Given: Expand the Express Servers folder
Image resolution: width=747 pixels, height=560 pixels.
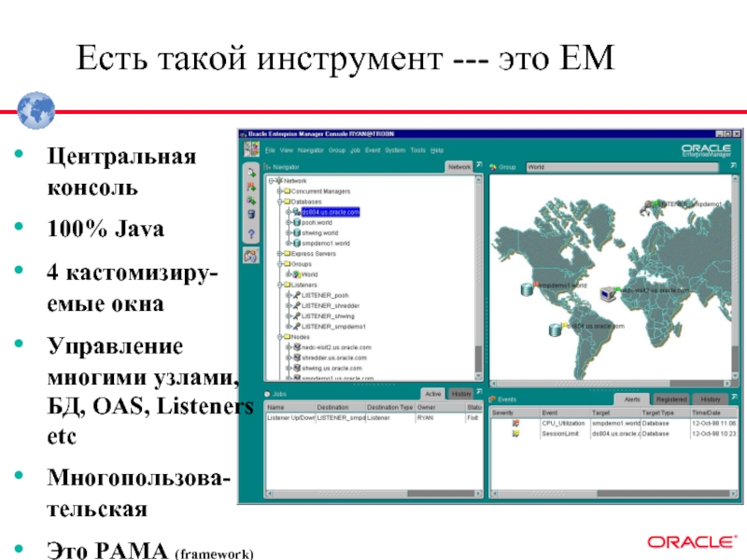Looking at the screenshot, I should tap(280, 254).
